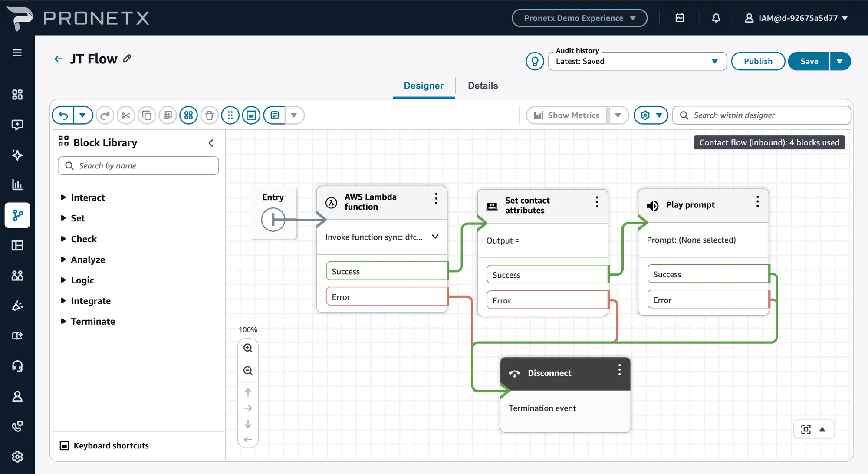The width and height of the screenshot is (868, 474).
Task: Switch to the Designer tab
Action: point(424,86)
